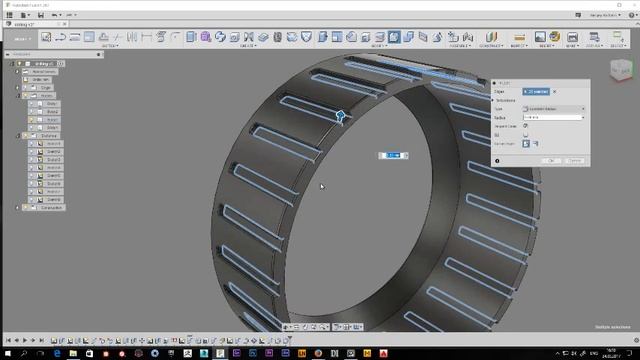Viewport: 640px width, 360px height.
Task: Toggle visibility bulb of Body1
Action: point(31,104)
